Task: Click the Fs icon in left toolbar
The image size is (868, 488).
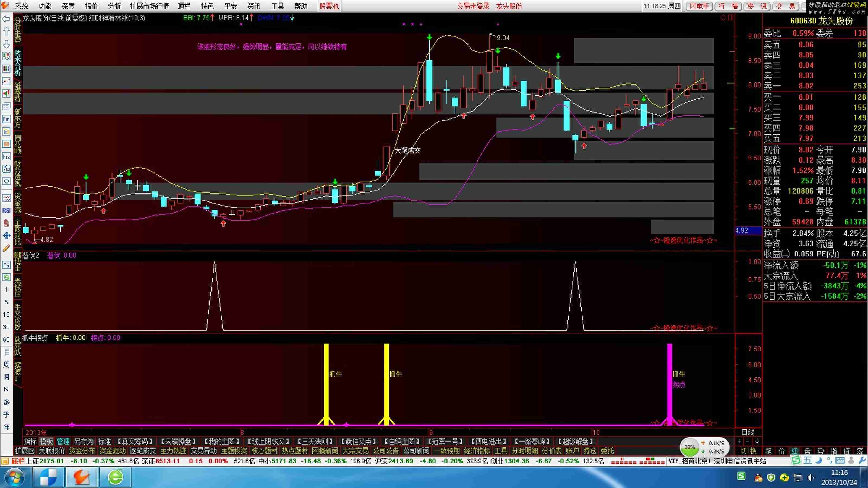Action: click(6, 265)
